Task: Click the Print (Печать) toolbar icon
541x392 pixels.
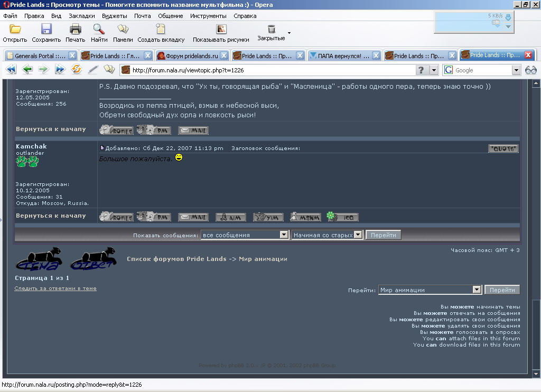Action: [x=75, y=30]
